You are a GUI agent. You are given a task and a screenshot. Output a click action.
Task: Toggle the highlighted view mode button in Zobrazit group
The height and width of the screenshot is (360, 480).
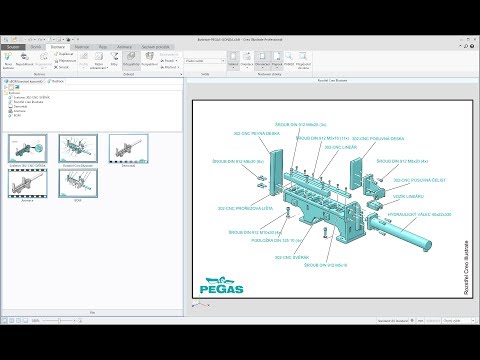coord(131,59)
